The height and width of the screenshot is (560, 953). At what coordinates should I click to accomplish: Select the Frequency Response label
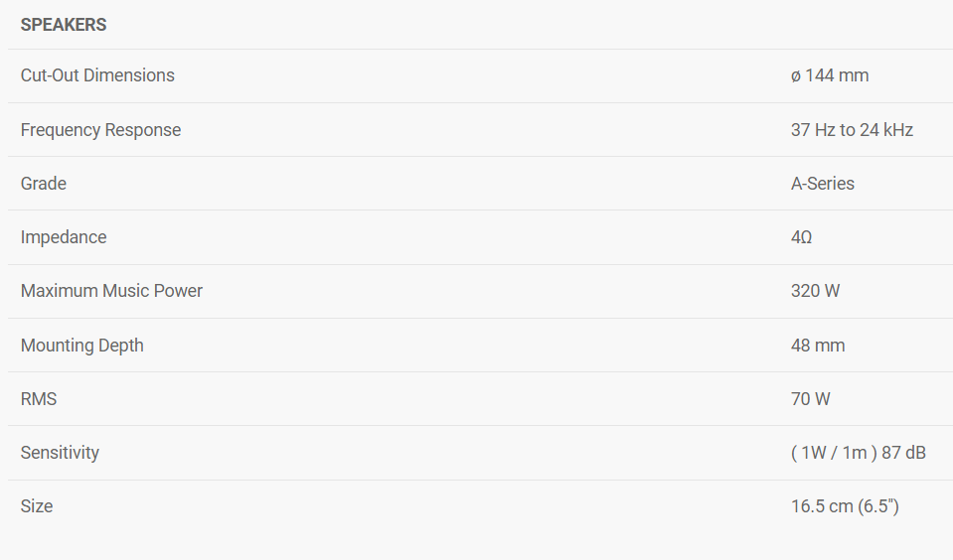point(100,130)
